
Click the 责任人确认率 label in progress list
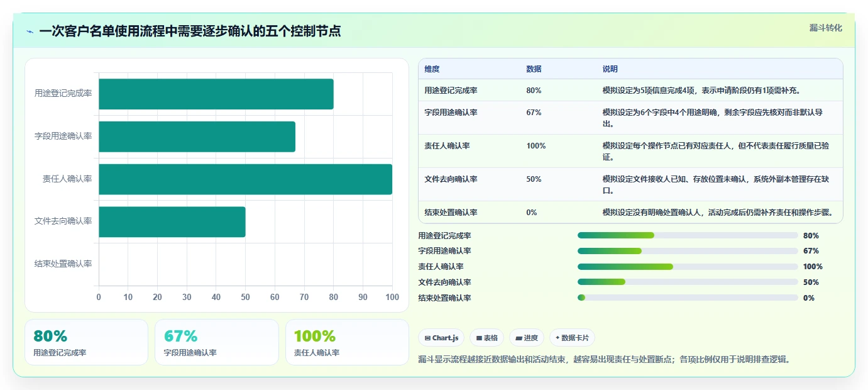pos(441,267)
